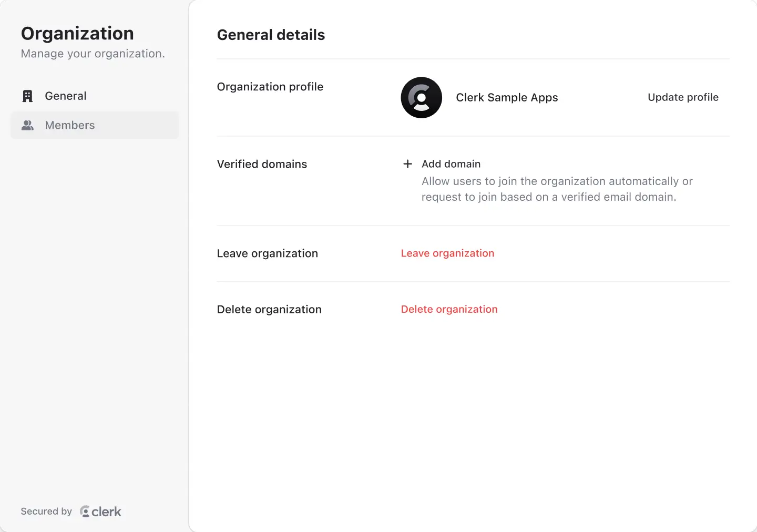Image resolution: width=757 pixels, height=532 pixels.
Task: Click the Organization profile label
Action: tap(270, 87)
